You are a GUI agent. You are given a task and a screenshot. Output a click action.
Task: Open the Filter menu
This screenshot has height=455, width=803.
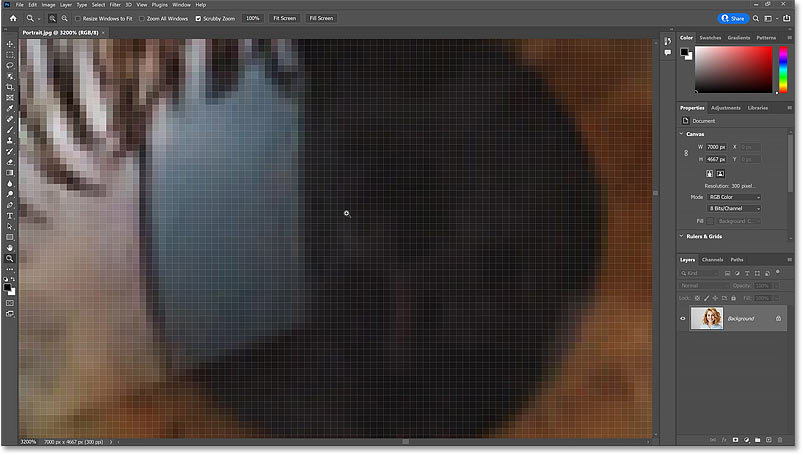tap(115, 5)
